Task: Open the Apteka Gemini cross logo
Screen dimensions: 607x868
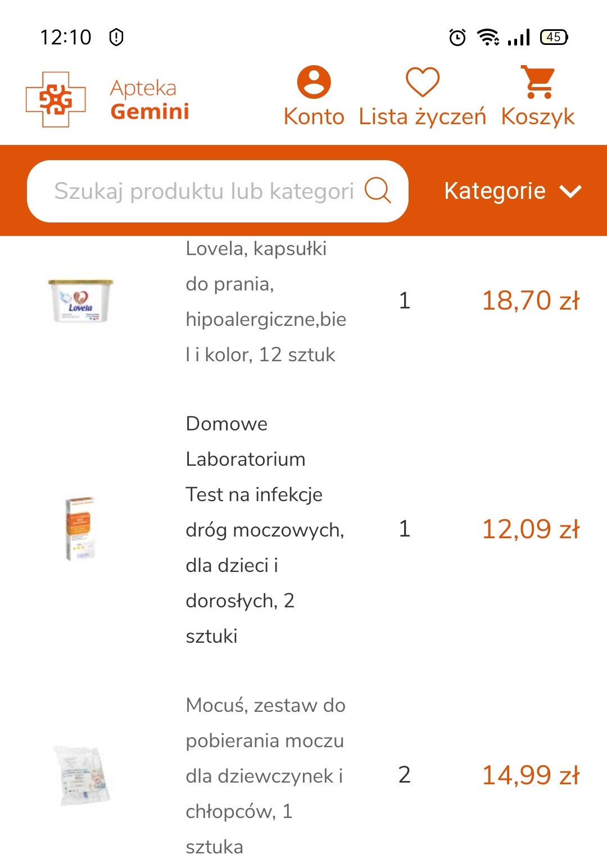Action: (x=56, y=99)
